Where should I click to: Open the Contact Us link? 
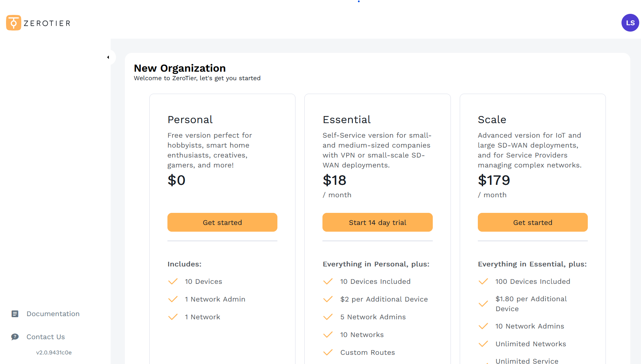click(45, 337)
